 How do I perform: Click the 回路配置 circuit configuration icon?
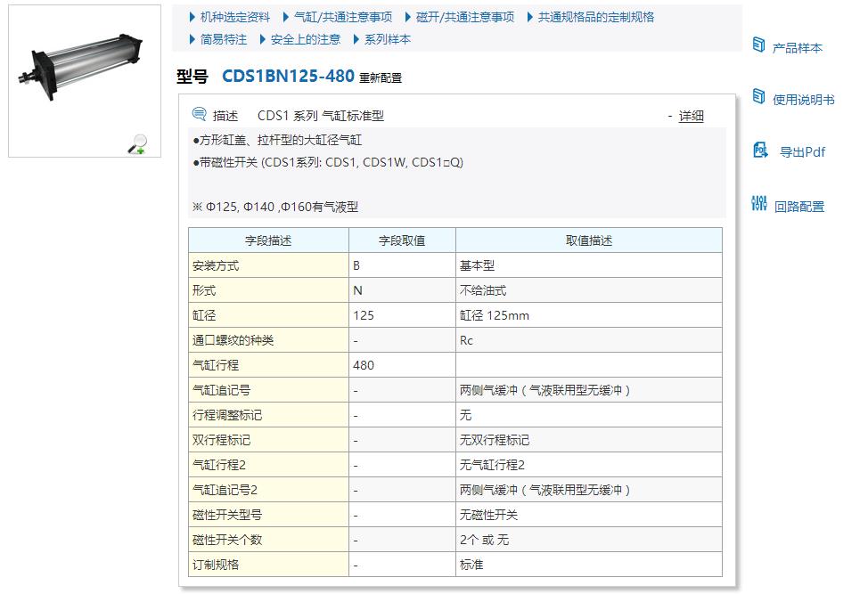point(759,204)
